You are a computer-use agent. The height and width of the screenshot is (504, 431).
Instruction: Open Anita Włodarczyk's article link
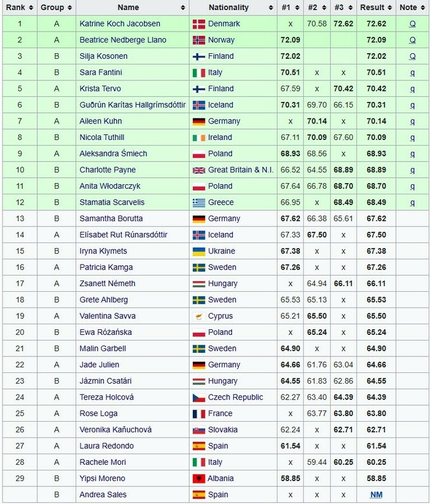(x=110, y=186)
